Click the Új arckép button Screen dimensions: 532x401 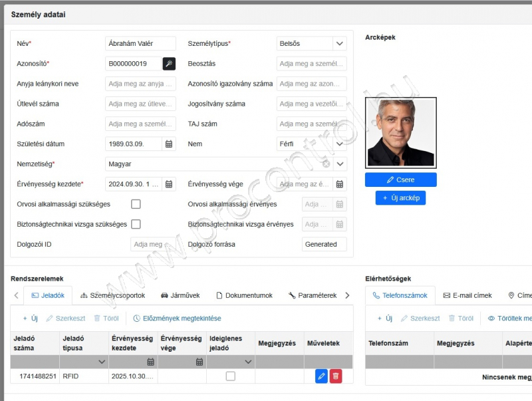(400, 198)
